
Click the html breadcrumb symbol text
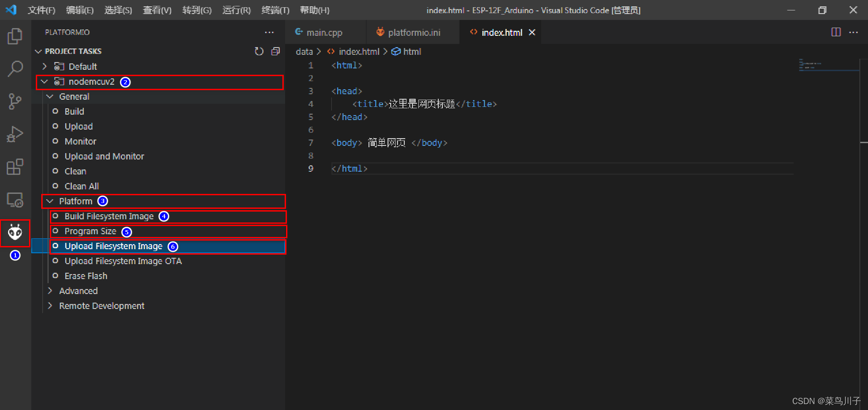coord(412,52)
